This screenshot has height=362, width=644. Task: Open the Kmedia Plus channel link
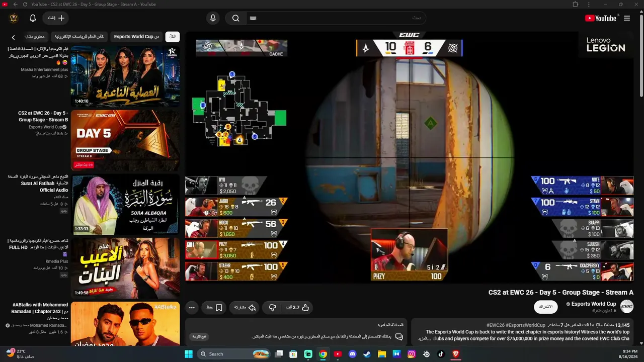(57, 261)
